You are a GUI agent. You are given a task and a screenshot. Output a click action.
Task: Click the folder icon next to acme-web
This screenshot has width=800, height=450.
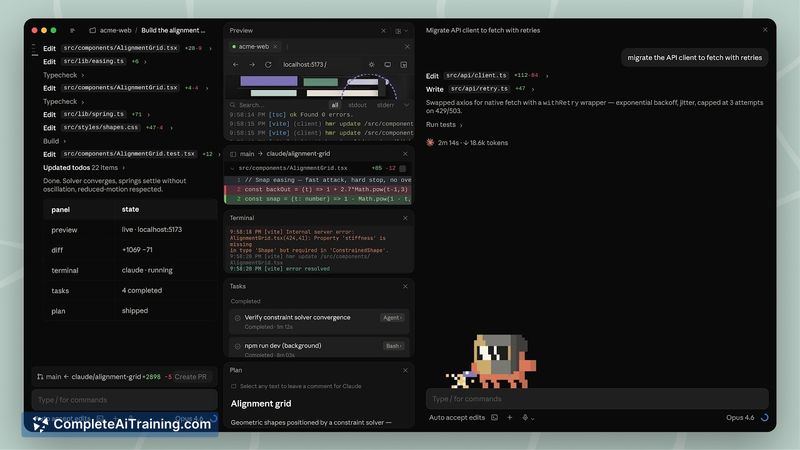92,31
